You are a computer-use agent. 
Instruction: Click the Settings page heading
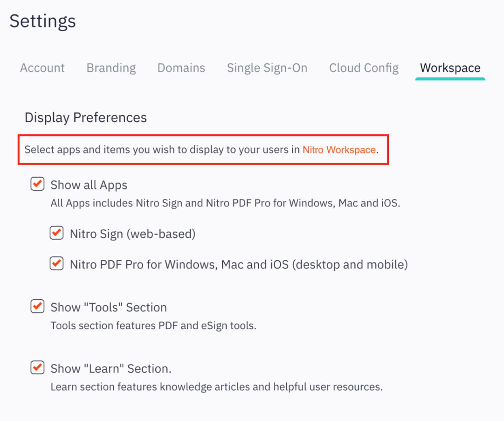click(43, 21)
